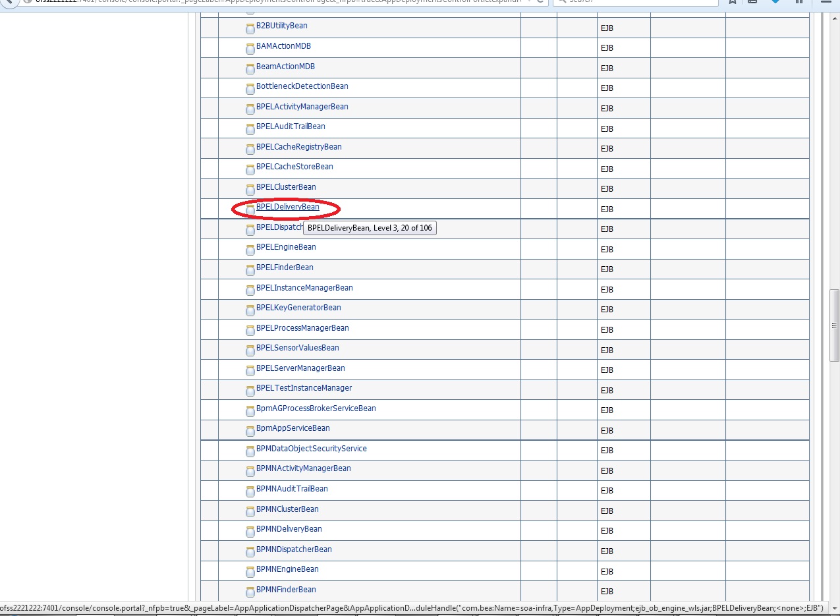Viewport: 840px width, 616px height.
Task: Open the BPELDeliveryBean link
Action: tap(288, 207)
